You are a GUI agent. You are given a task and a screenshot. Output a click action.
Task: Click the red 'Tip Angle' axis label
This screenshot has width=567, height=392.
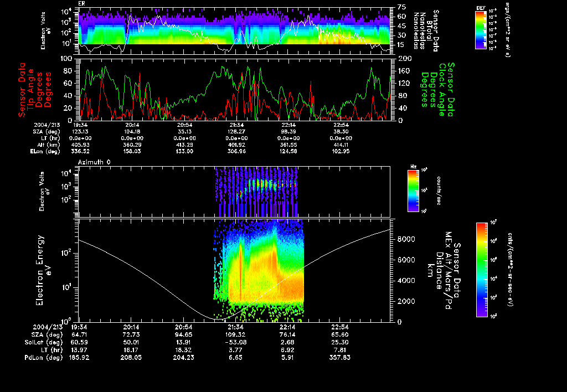[x=30, y=89]
